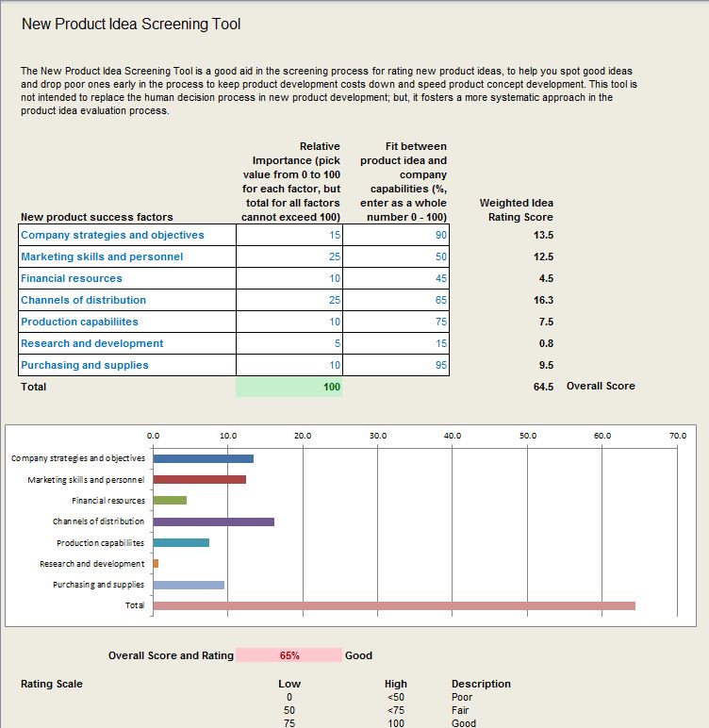Viewport: 709px width, 728px height.
Task: Click the weighted score 7.5
Action: click(546, 322)
